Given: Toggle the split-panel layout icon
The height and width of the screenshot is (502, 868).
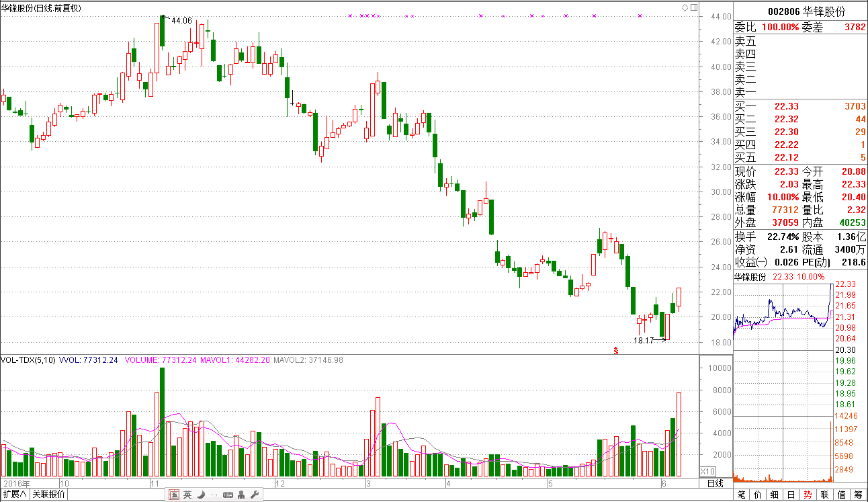Looking at the screenshot, I should (x=693, y=7).
